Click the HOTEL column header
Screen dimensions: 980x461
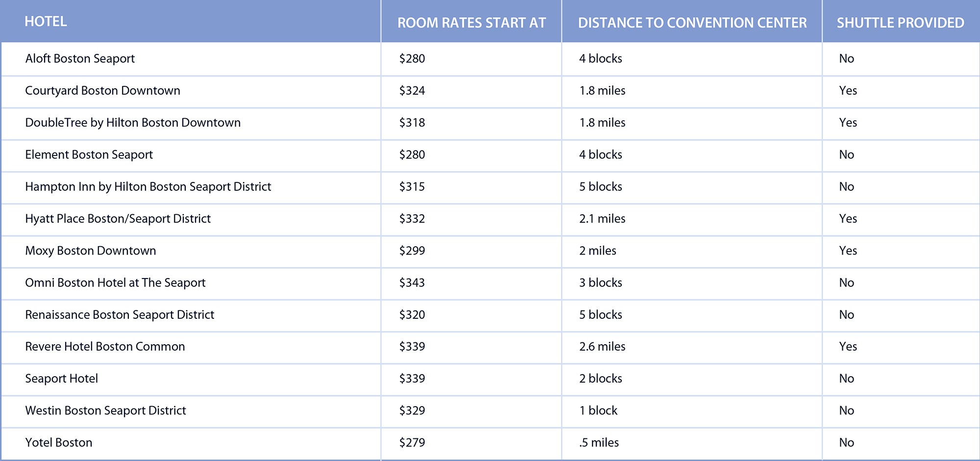pos(46,22)
